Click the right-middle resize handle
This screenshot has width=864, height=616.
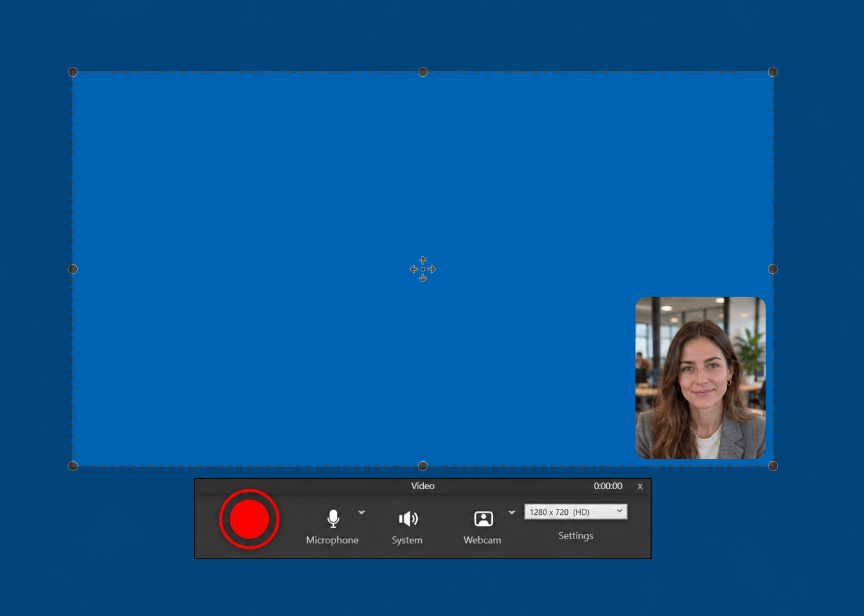point(773,269)
